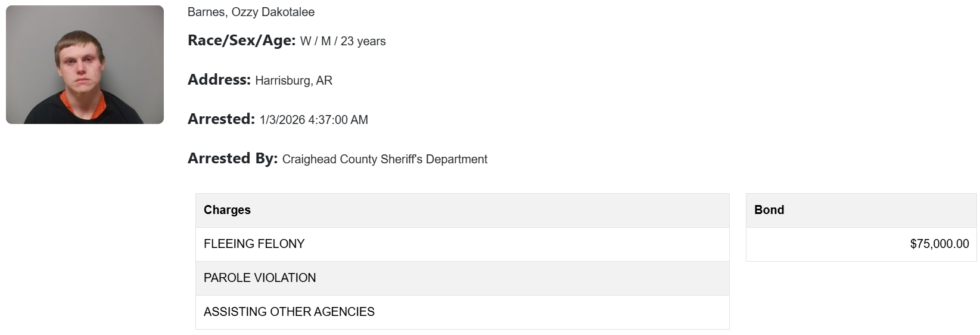The image size is (980, 335).
Task: Click the "Sheriff's Department" text
Action: pyautogui.click(x=427, y=159)
